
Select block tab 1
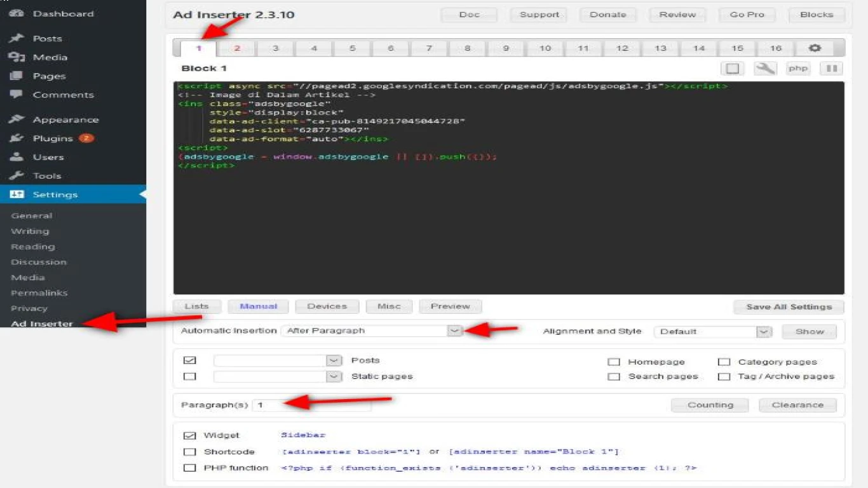point(198,48)
